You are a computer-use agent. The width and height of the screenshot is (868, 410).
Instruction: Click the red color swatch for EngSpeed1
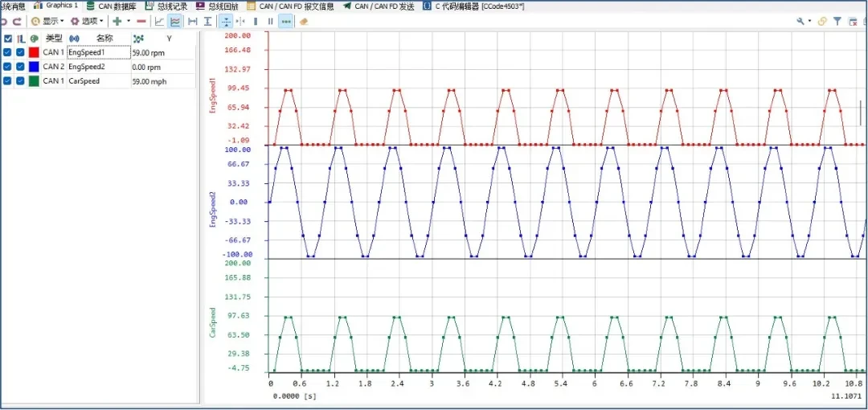click(x=34, y=52)
